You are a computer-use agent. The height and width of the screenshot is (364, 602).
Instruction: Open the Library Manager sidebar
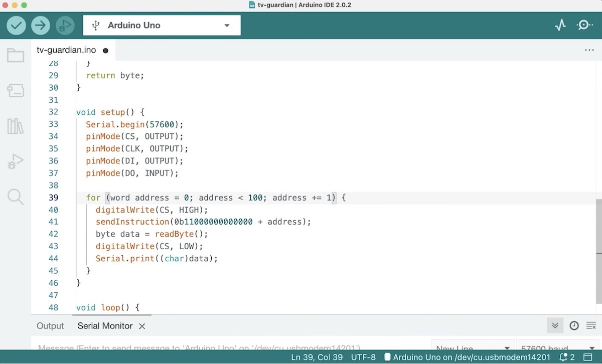16,126
